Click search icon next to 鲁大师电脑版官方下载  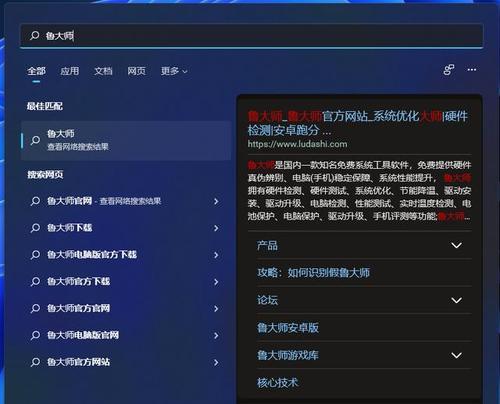click(35, 255)
